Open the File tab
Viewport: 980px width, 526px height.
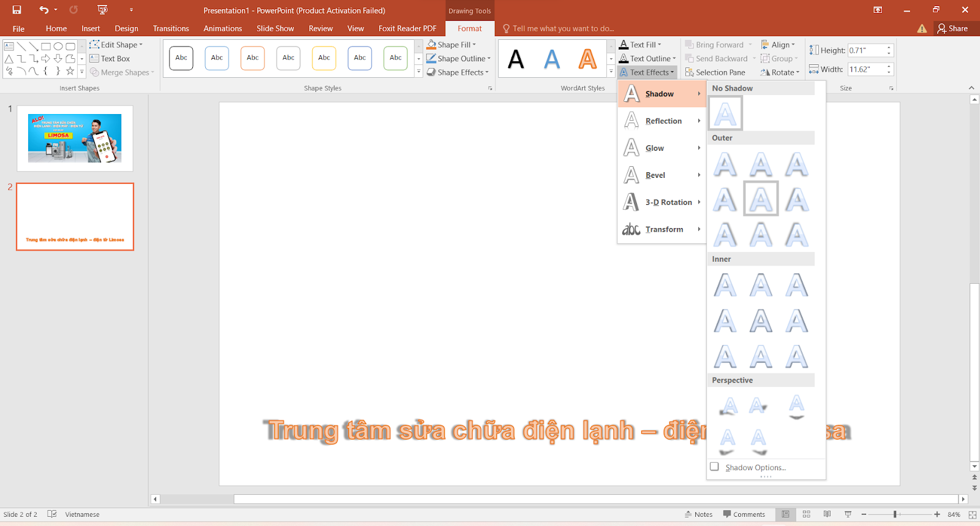[x=18, y=28]
